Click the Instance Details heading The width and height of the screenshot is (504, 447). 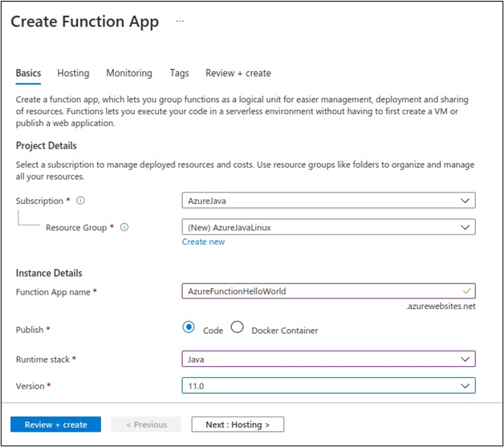pyautogui.click(x=49, y=273)
